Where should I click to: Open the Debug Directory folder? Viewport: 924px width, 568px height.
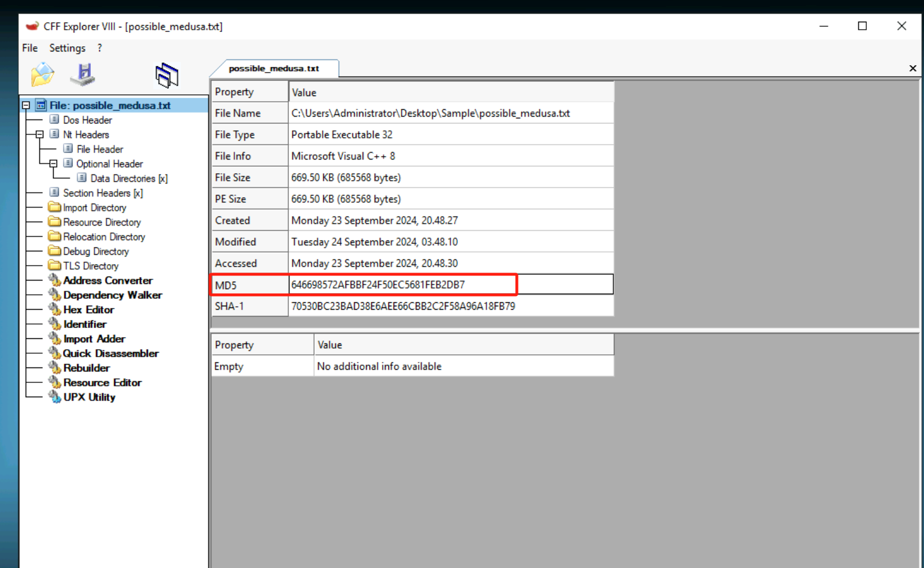coord(96,251)
